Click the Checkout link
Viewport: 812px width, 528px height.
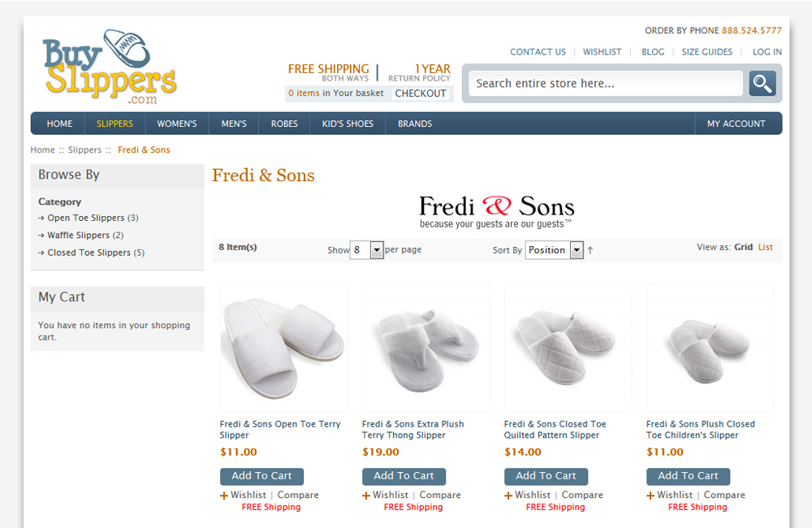[x=421, y=93]
